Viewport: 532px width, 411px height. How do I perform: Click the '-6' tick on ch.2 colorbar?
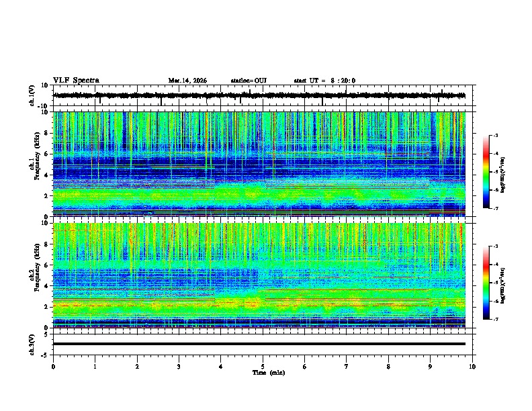tap(495, 301)
